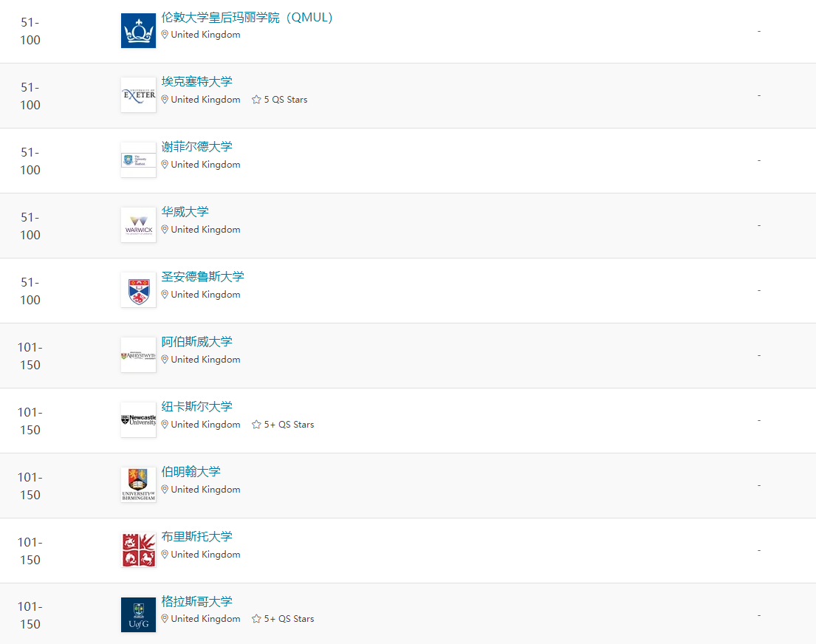This screenshot has width=816, height=644.
Task: Click the location pin under 华威大学
Action: (165, 230)
